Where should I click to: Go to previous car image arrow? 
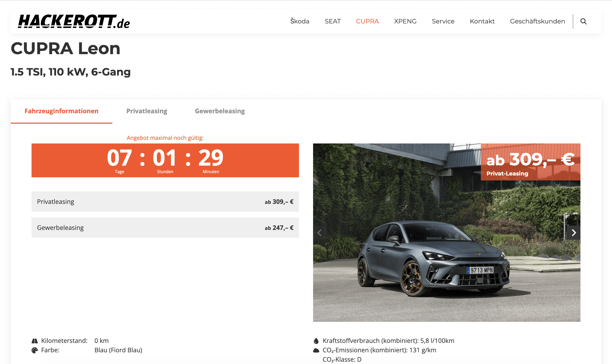click(x=320, y=233)
